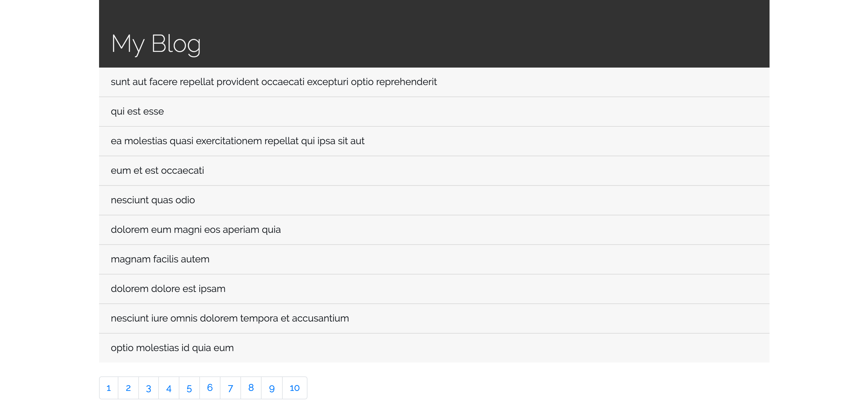
Task: Open page 4 of posts
Action: [169, 388]
